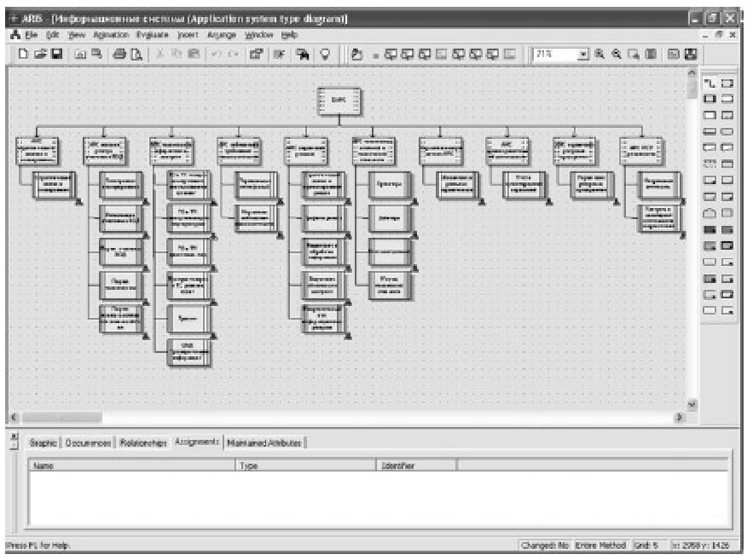This screenshot has width=753, height=560.
Task: Open the zoom percentage dropdown arrow
Action: [583, 55]
